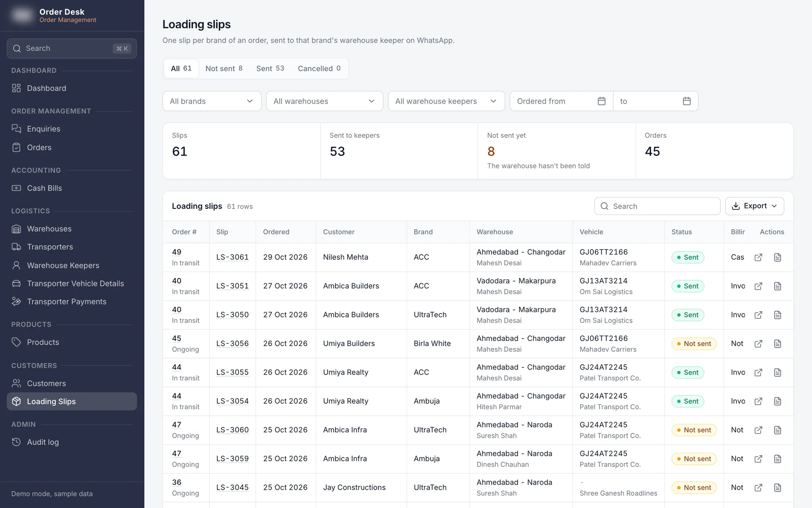
Task: Open external link icon for slip LS-3045
Action: click(758, 488)
